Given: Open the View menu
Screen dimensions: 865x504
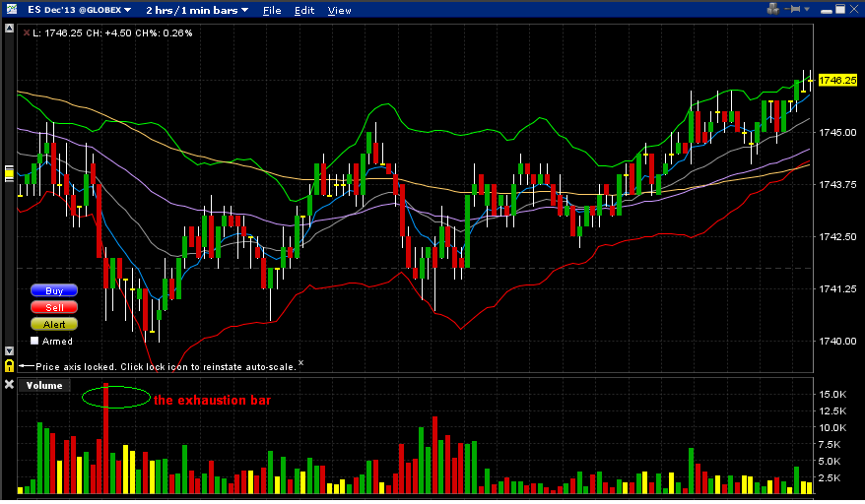Looking at the screenshot, I should (339, 11).
